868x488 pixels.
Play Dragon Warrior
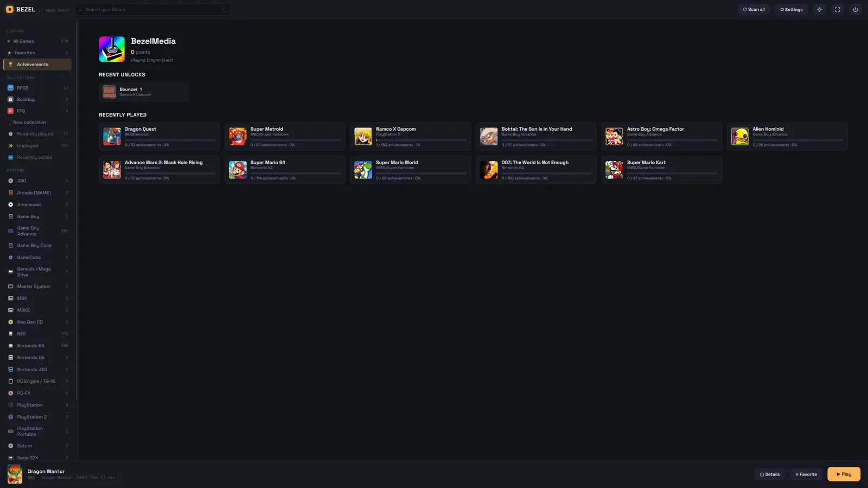[844, 474]
